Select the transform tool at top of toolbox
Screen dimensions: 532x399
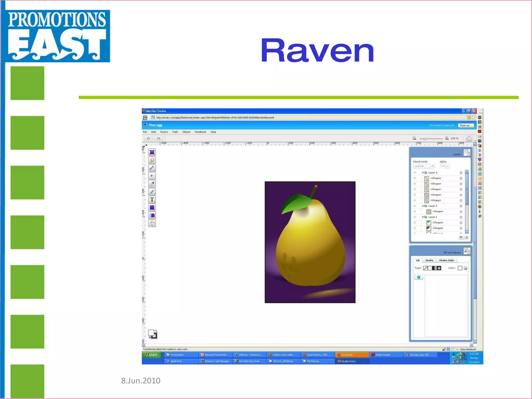[152, 152]
